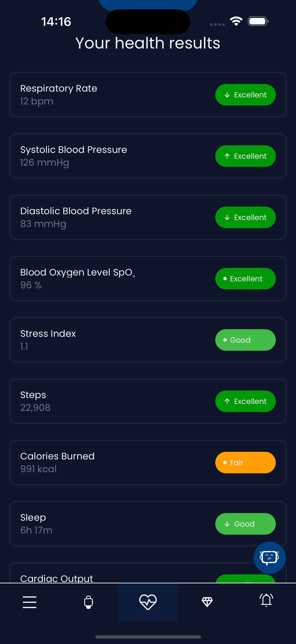Tap the notification bell icon
Screen dimensions: 296x644
coord(266,600)
